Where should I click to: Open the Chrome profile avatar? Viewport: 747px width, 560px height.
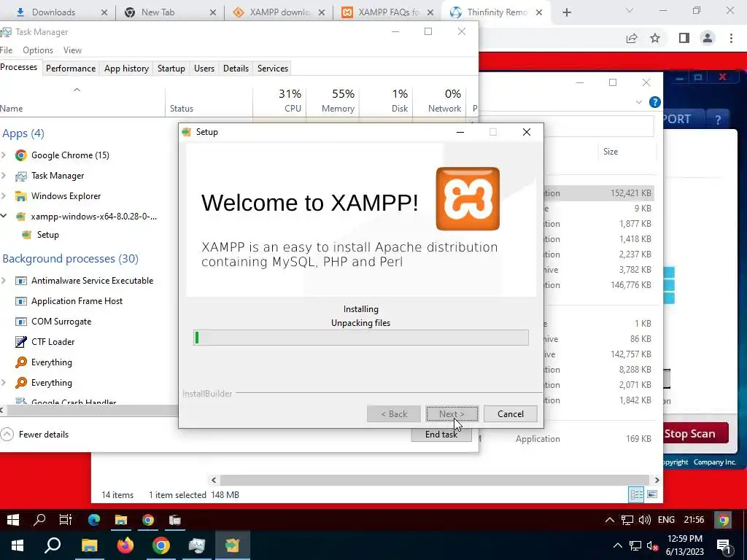(x=708, y=38)
